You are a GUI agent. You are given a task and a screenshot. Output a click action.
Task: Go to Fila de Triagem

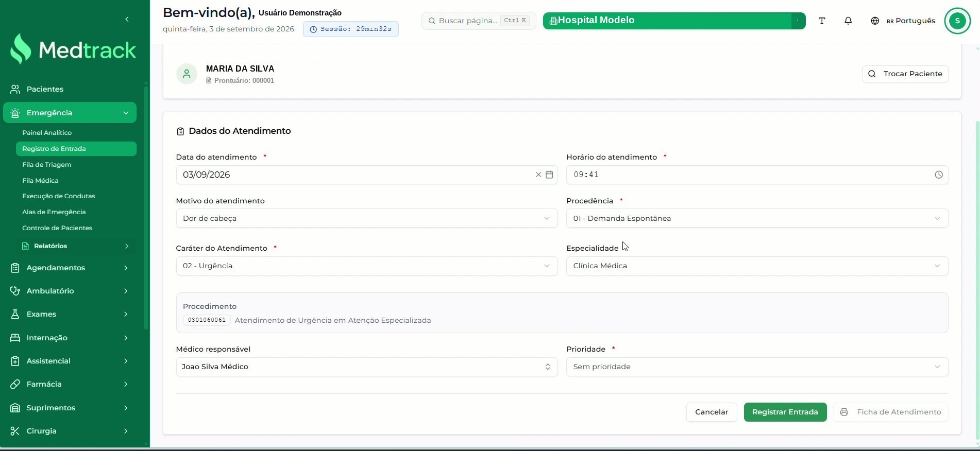click(47, 165)
